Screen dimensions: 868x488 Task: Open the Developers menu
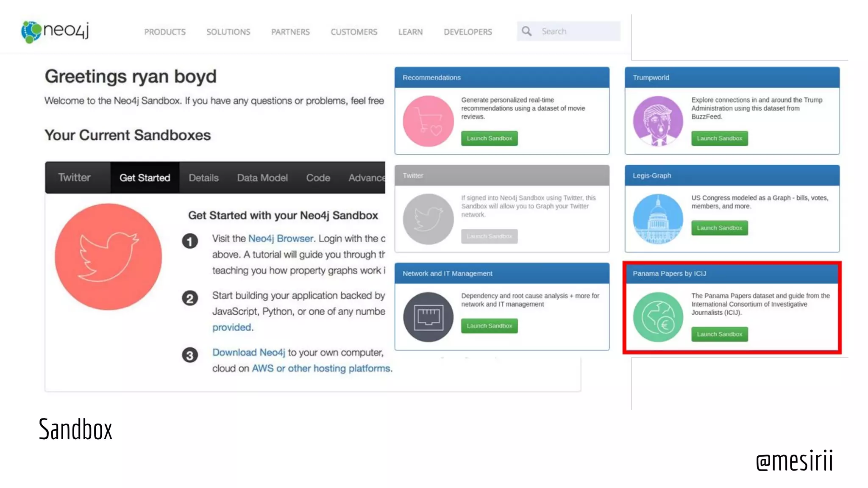(467, 32)
